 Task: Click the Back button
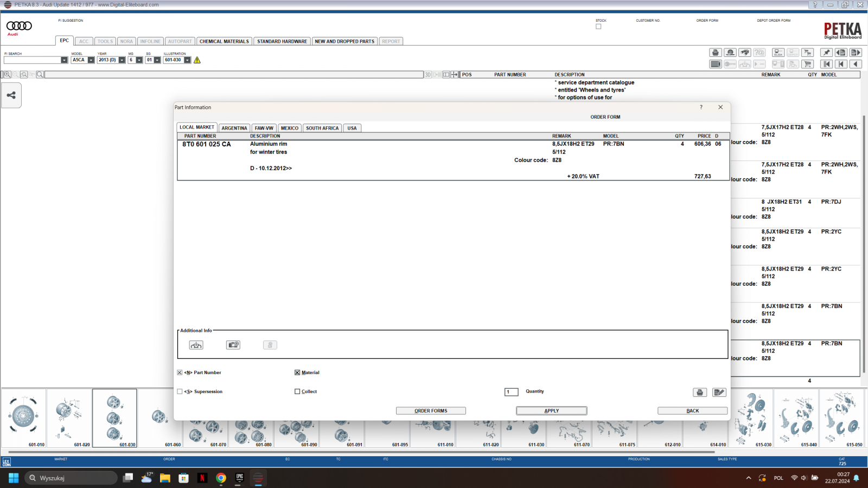click(x=693, y=411)
